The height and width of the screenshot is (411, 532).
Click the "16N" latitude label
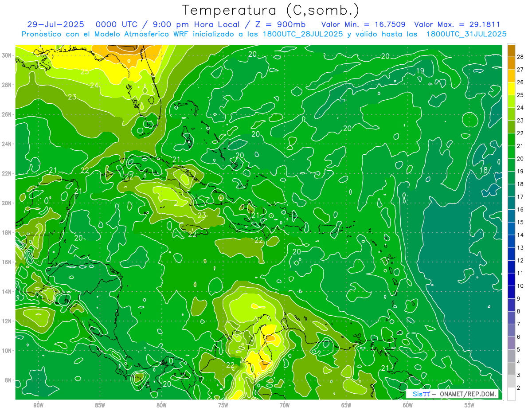coord(8,262)
